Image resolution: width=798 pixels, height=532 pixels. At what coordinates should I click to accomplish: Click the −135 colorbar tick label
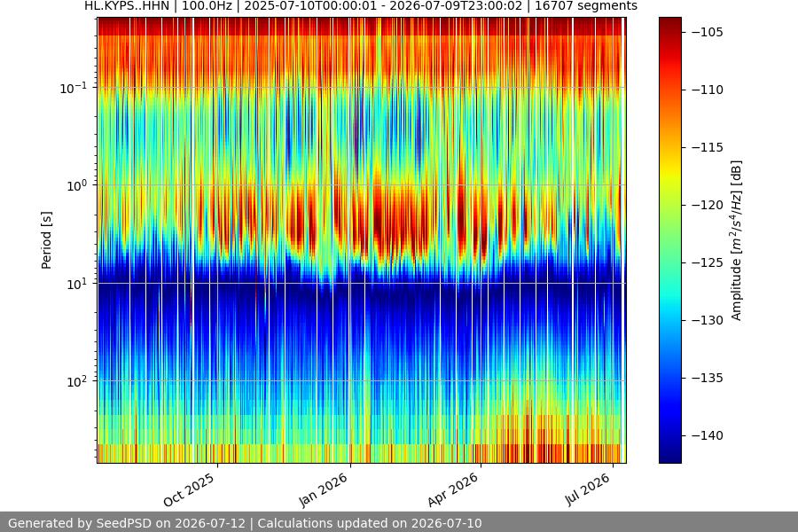[x=708, y=378]
